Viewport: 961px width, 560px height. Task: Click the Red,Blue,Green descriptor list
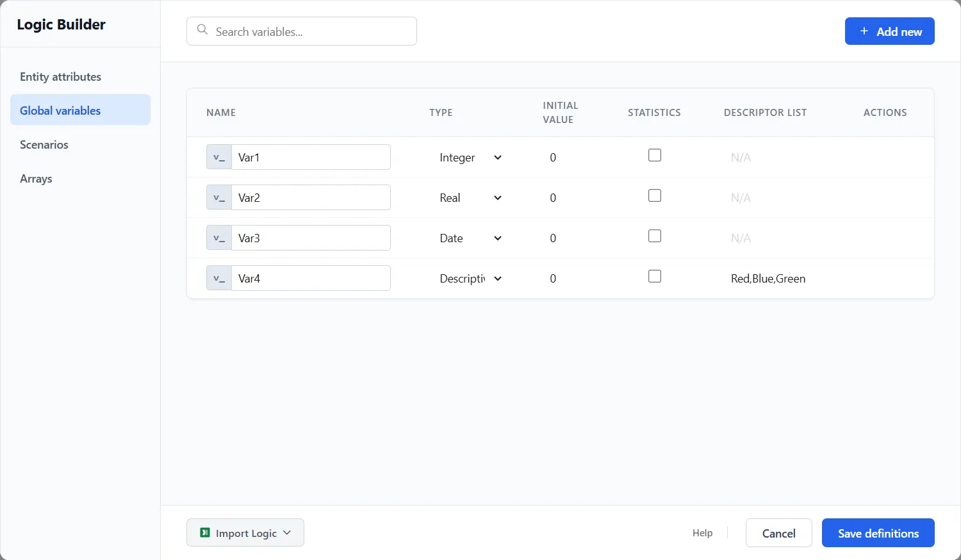(x=768, y=279)
